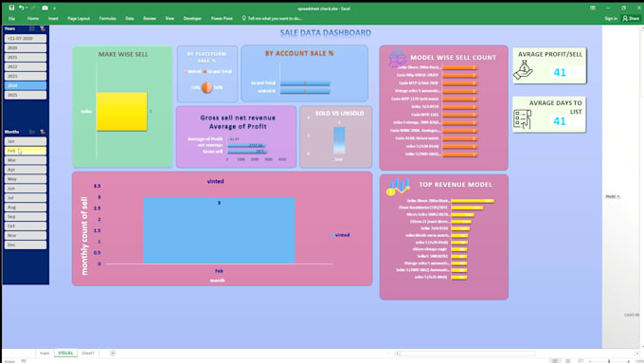This screenshot has height=363, width=644.
Task: Click the macro record status icon
Action: coord(24,361)
